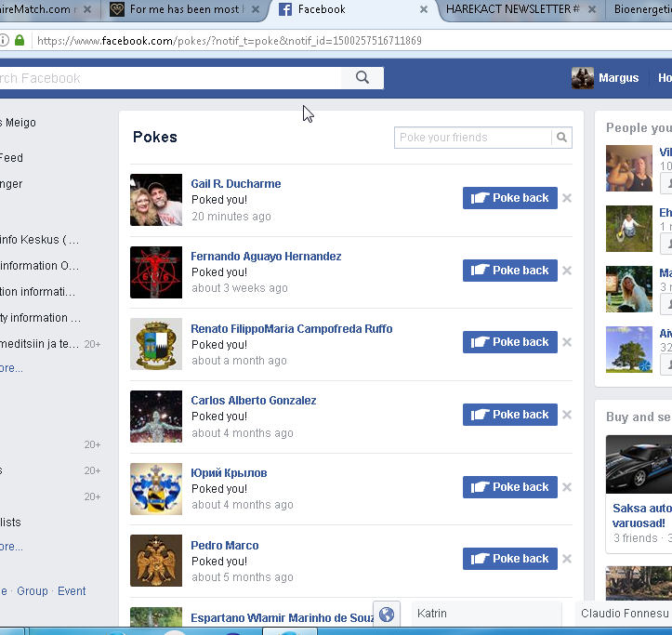Dismiss Pedro Marco's poke
This screenshot has height=635, width=672.
coord(567,559)
